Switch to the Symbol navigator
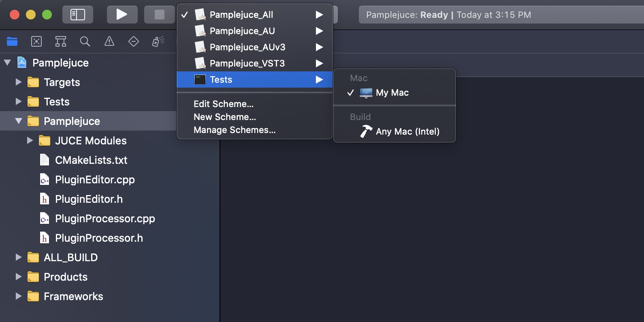This screenshot has height=322, width=644. tap(60, 41)
